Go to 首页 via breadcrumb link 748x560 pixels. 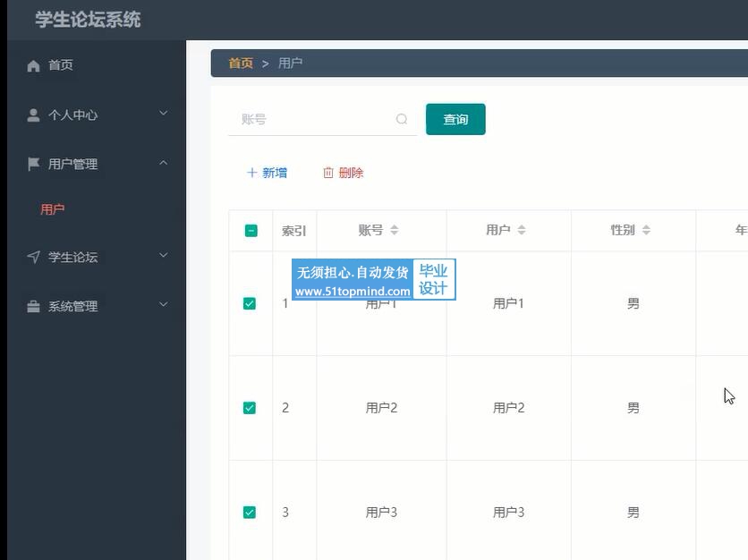pyautogui.click(x=241, y=63)
